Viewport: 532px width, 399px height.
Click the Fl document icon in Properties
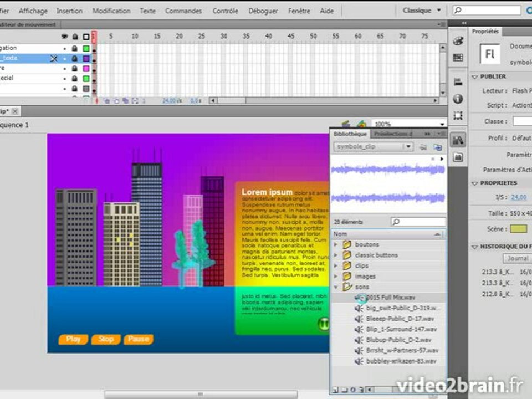[489, 54]
